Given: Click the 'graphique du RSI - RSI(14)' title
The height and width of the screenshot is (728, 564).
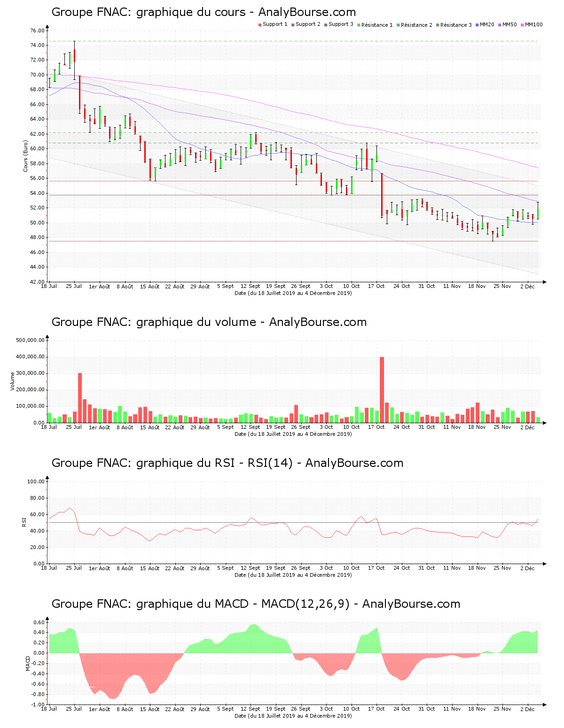Looking at the screenshot, I should tap(227, 463).
